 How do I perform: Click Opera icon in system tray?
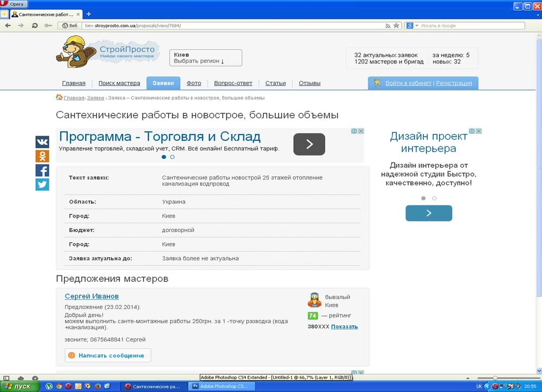click(495, 386)
